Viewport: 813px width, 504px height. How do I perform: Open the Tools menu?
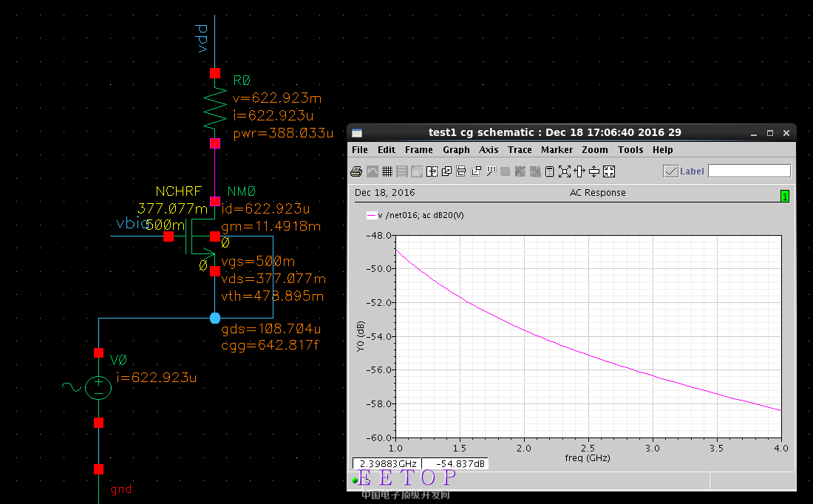click(x=630, y=150)
